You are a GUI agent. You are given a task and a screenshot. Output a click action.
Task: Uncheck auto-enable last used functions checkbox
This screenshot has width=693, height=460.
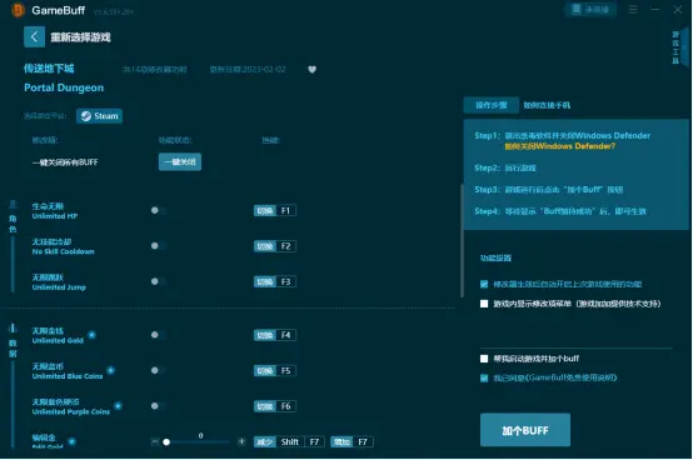(x=484, y=284)
